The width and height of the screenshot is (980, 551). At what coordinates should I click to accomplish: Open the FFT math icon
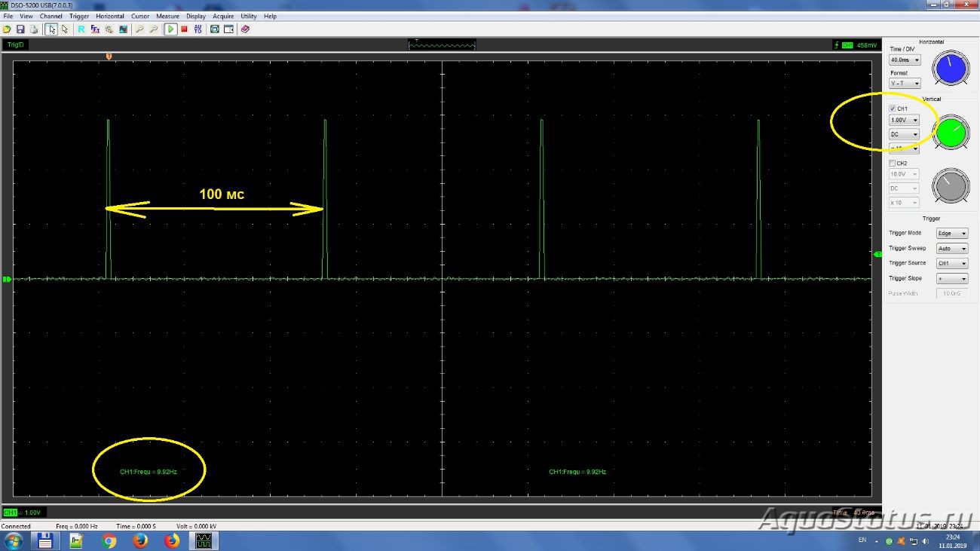pos(95,29)
